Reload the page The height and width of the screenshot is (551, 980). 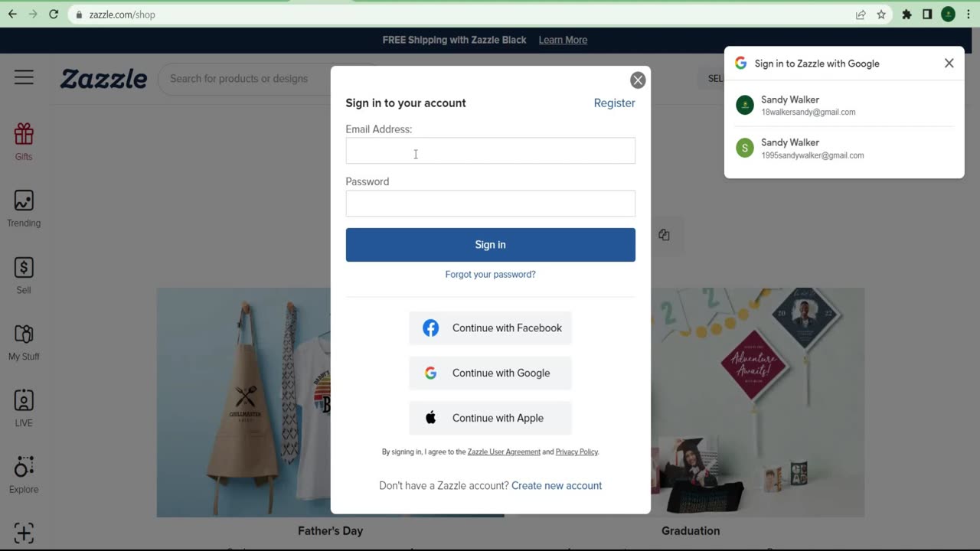click(54, 15)
